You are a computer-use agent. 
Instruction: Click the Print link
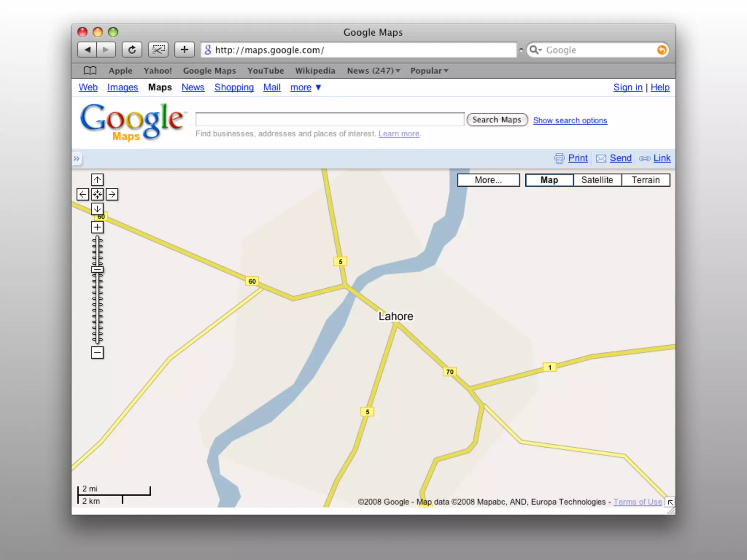coord(578,158)
